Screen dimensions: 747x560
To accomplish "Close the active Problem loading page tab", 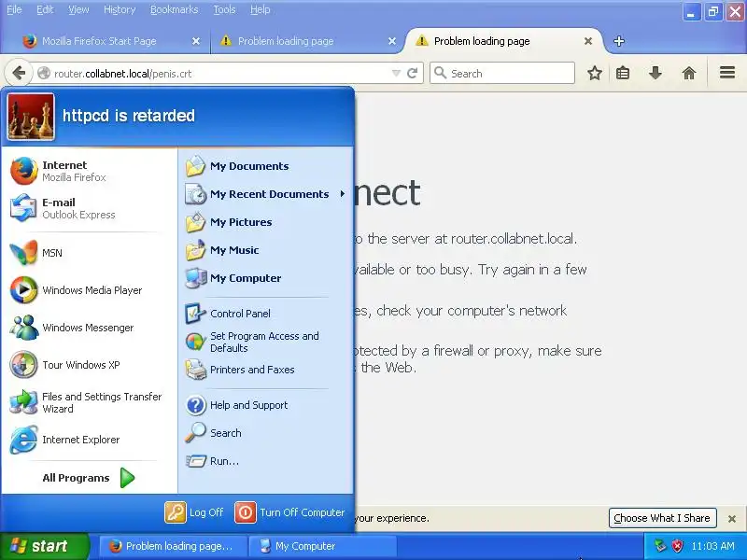I will coord(588,41).
